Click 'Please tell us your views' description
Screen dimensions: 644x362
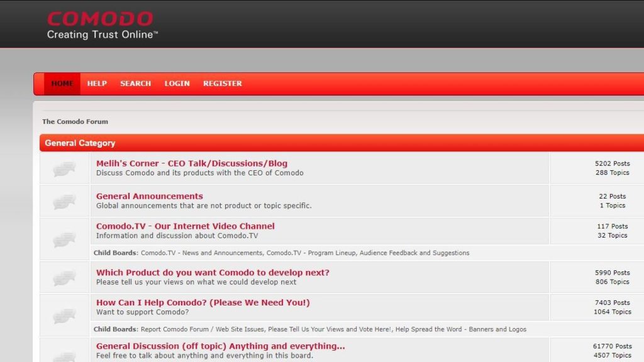pyautogui.click(x=196, y=282)
